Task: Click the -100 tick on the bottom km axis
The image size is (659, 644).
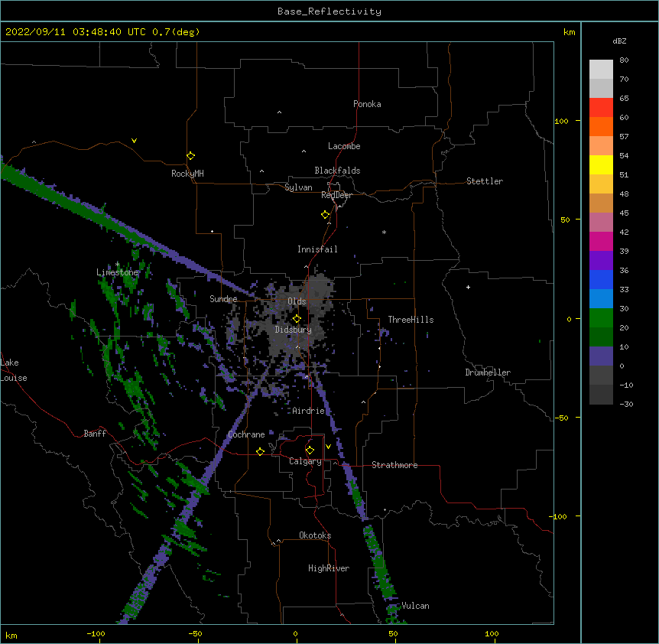Action: pyautogui.click(x=96, y=633)
